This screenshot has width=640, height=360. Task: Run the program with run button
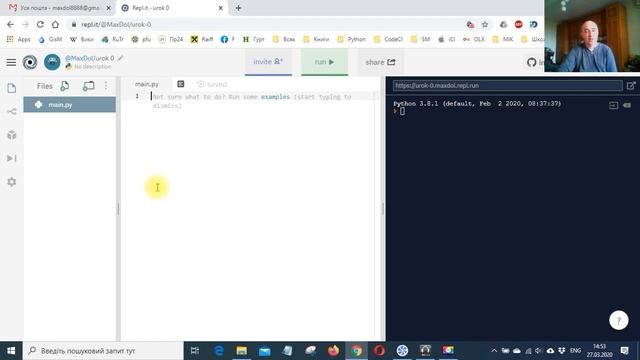(x=324, y=62)
